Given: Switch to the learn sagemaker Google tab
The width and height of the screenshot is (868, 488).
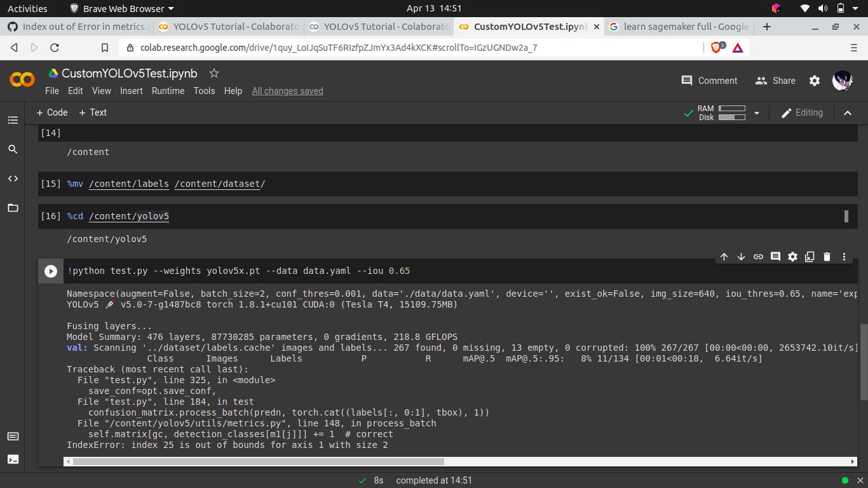Looking at the screenshot, I should [x=679, y=27].
